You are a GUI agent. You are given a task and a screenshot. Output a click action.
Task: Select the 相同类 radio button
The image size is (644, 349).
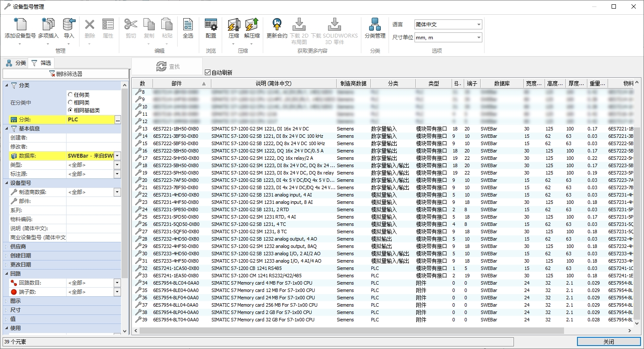click(x=70, y=102)
